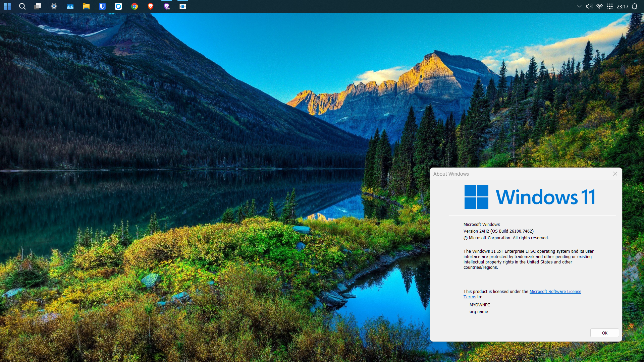The image size is (644, 362).
Task: Open the Wi-Fi network flyout
Action: tap(600, 6)
